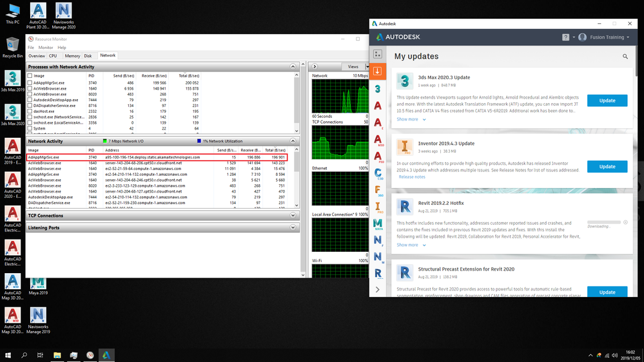Click the Autodesk app icon on taskbar
Image resolution: width=644 pixels, height=362 pixels.
pos(106,355)
